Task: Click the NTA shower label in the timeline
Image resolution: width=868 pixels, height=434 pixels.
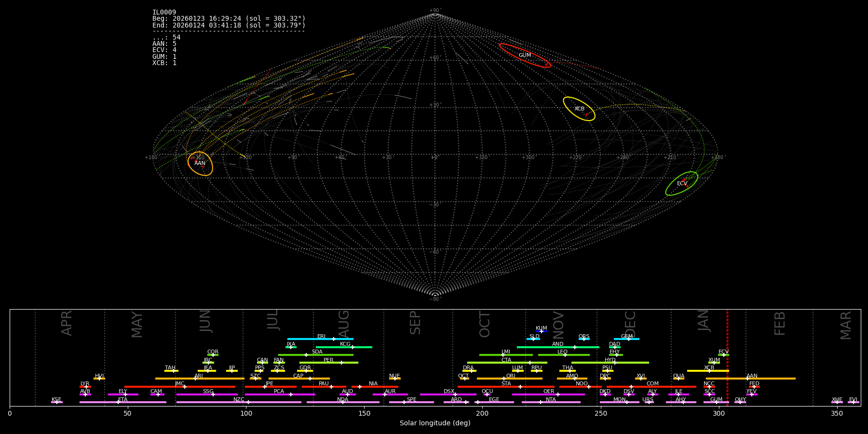Action: click(x=551, y=400)
